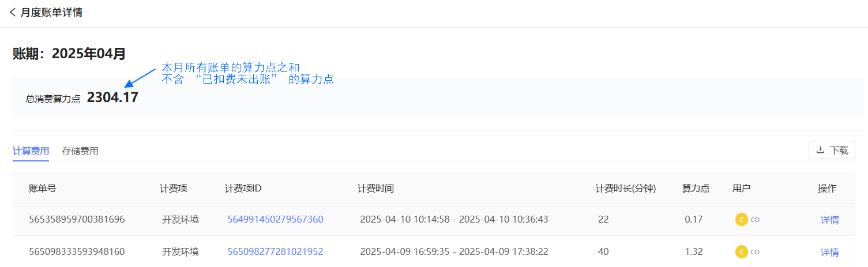The image size is (868, 267).
Task: Click the 下载 download button
Action: [x=832, y=150]
